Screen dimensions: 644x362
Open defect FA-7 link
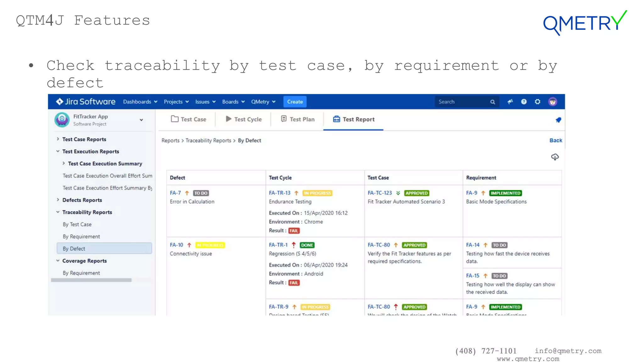[x=175, y=193]
